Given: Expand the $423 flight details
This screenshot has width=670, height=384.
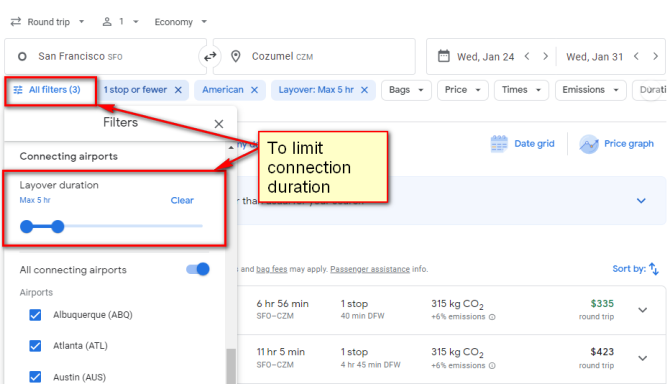Looking at the screenshot, I should [643, 358].
